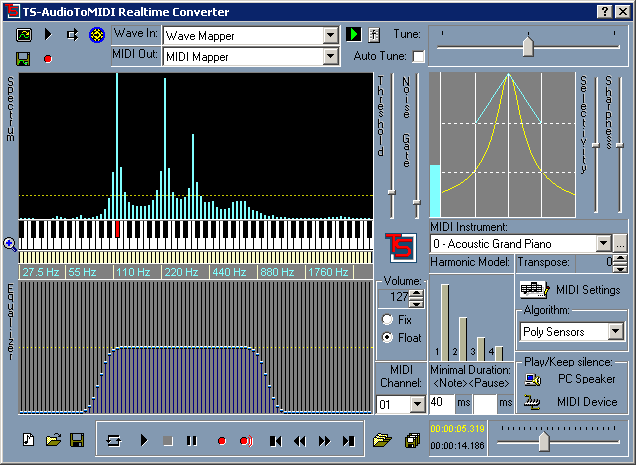Image resolution: width=636 pixels, height=465 pixels.
Task: Click the Tune slider handle
Action: 528,45
